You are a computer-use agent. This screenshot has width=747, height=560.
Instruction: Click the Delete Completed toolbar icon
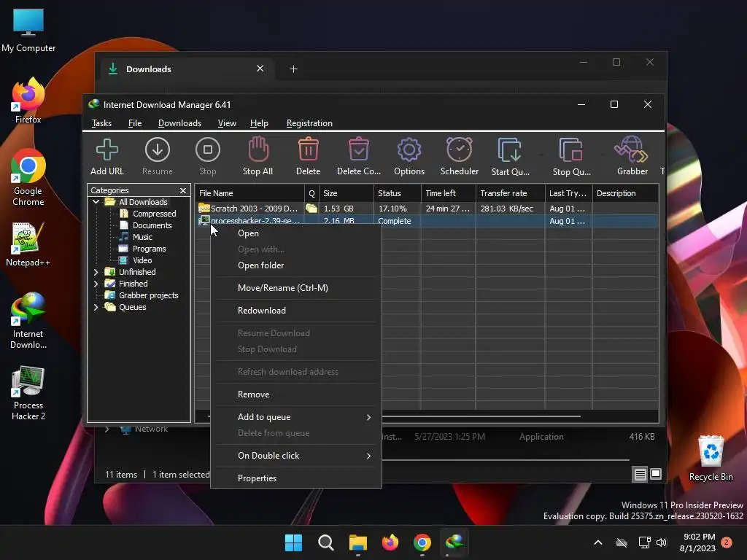[359, 149]
